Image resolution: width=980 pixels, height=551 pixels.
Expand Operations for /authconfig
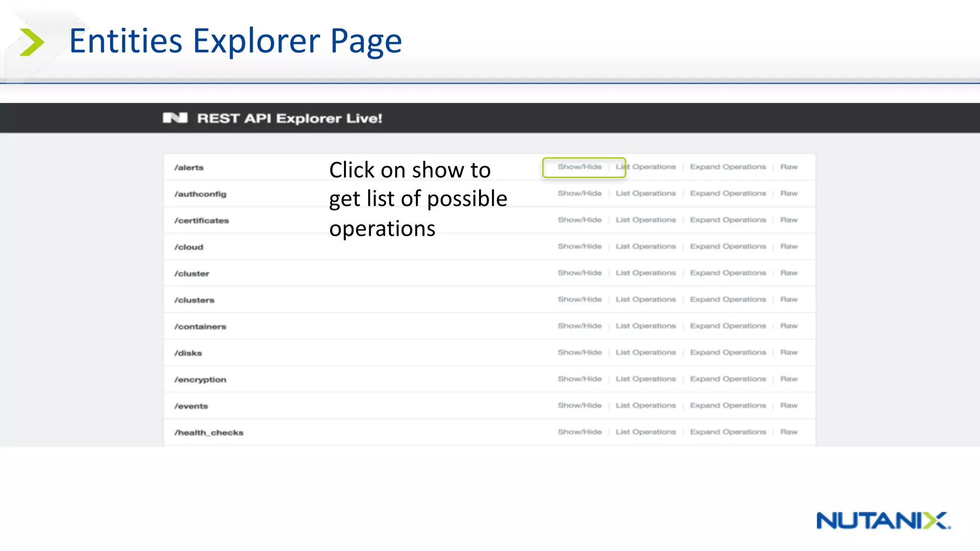[727, 193]
